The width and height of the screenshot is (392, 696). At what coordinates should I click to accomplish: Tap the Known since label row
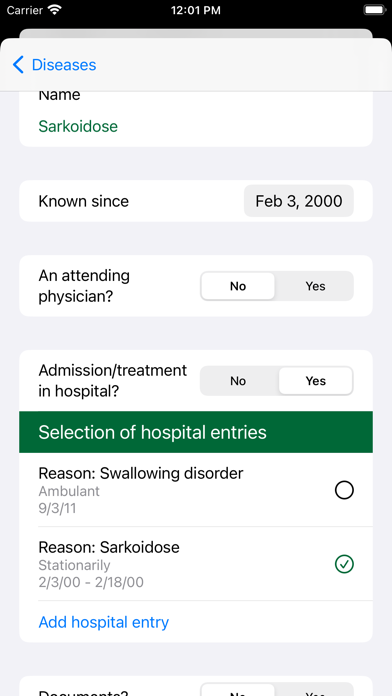pos(196,201)
